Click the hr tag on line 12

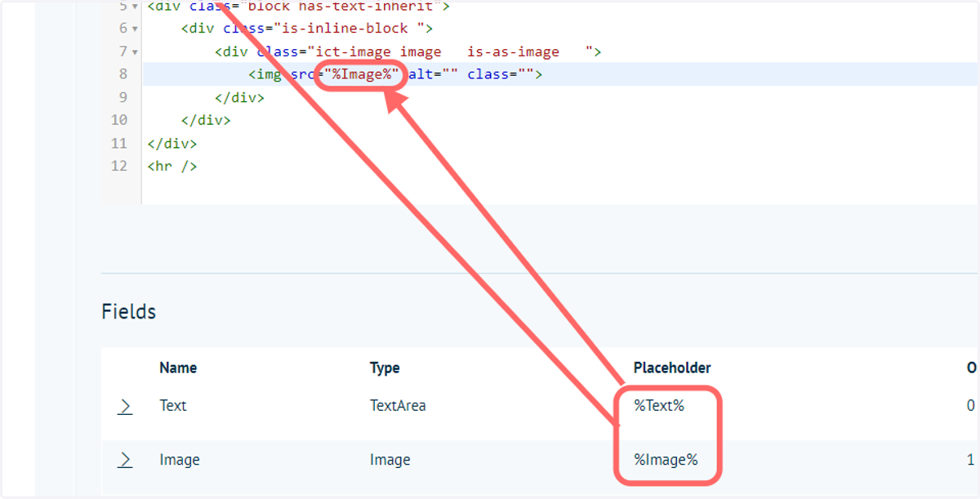[x=172, y=166]
